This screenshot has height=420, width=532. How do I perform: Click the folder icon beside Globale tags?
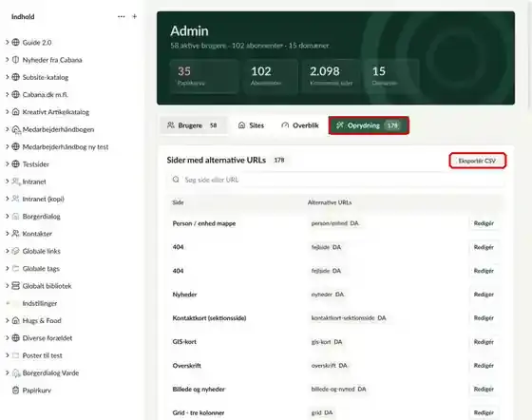tap(15, 268)
